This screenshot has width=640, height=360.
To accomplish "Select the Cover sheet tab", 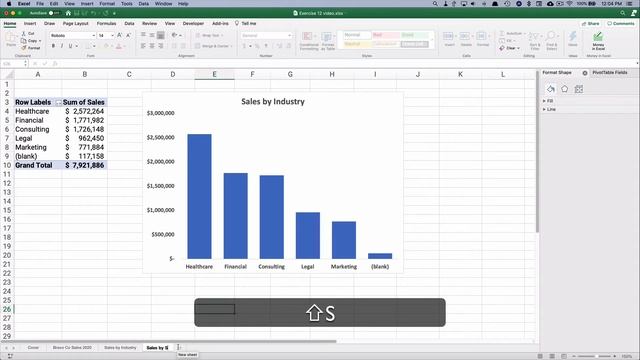I will click(33, 348).
